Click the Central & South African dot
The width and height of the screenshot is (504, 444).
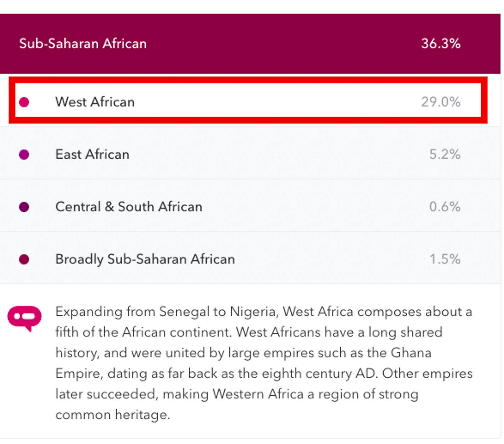tap(24, 207)
